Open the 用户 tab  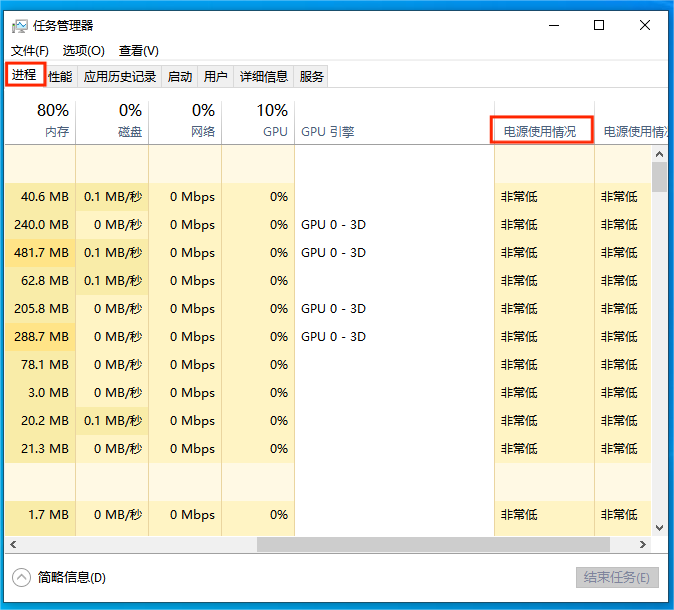pyautogui.click(x=215, y=76)
